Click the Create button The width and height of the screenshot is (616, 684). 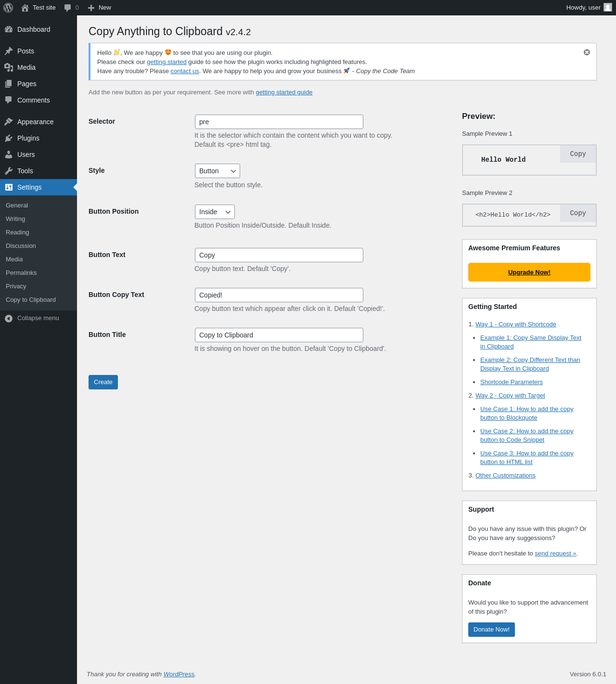point(103,382)
